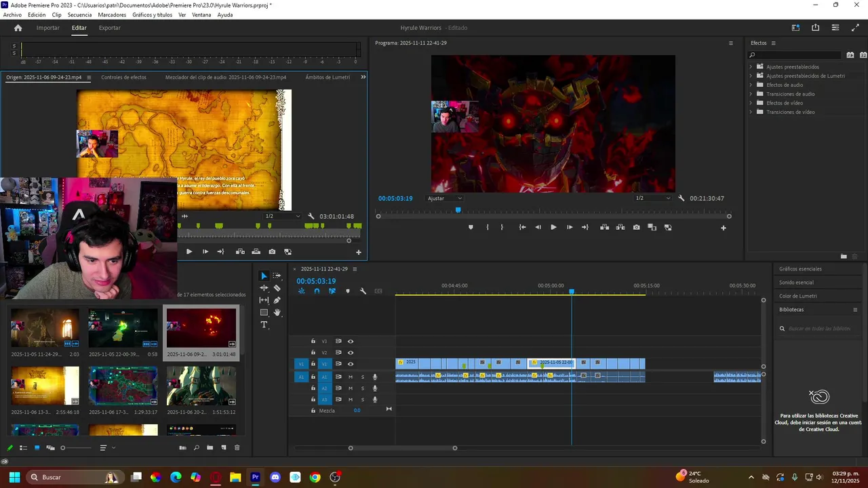Viewport: 868px width, 488px height.
Task: Select the Pen tool
Action: point(277,300)
